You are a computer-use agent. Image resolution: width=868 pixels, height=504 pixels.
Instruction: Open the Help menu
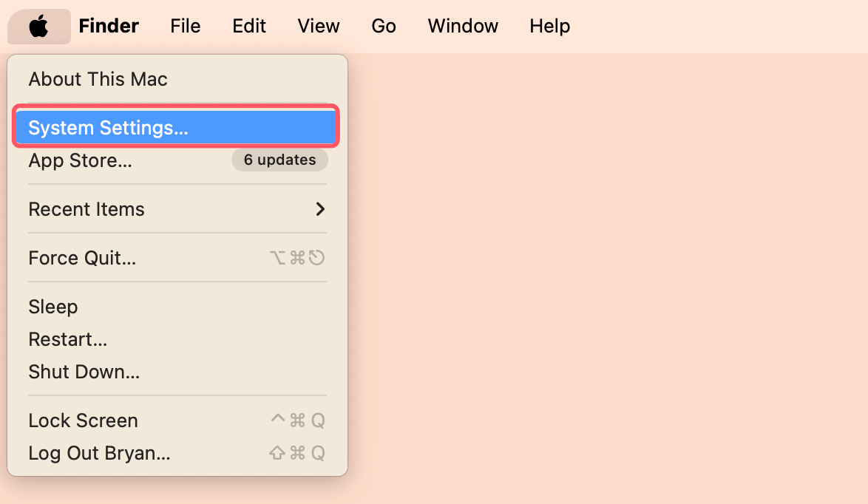[549, 25]
